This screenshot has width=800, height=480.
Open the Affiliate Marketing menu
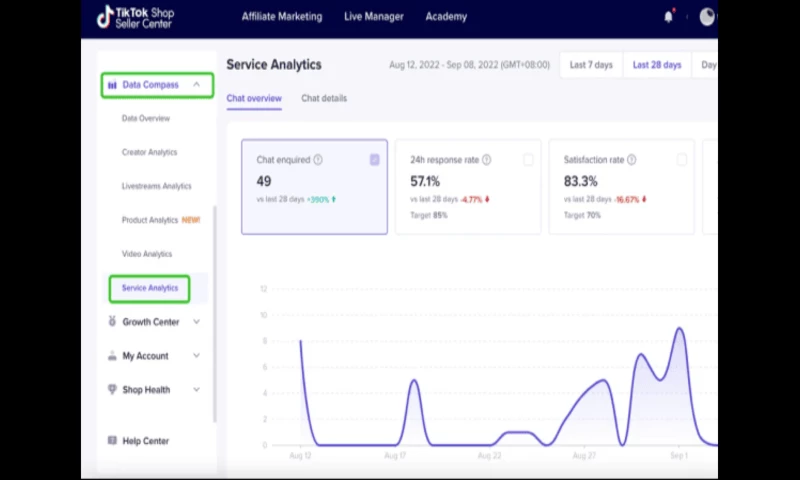tap(282, 17)
